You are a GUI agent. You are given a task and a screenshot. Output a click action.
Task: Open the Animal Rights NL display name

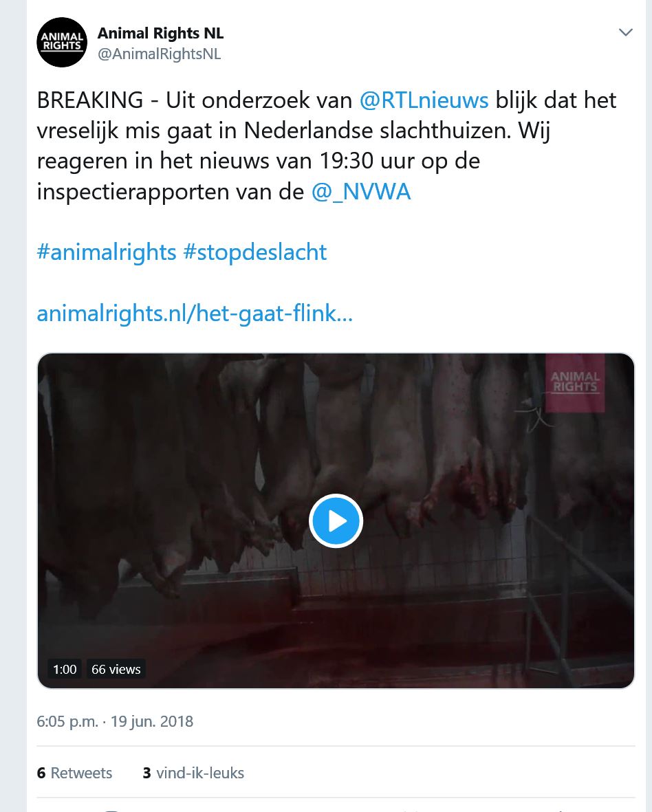[160, 33]
